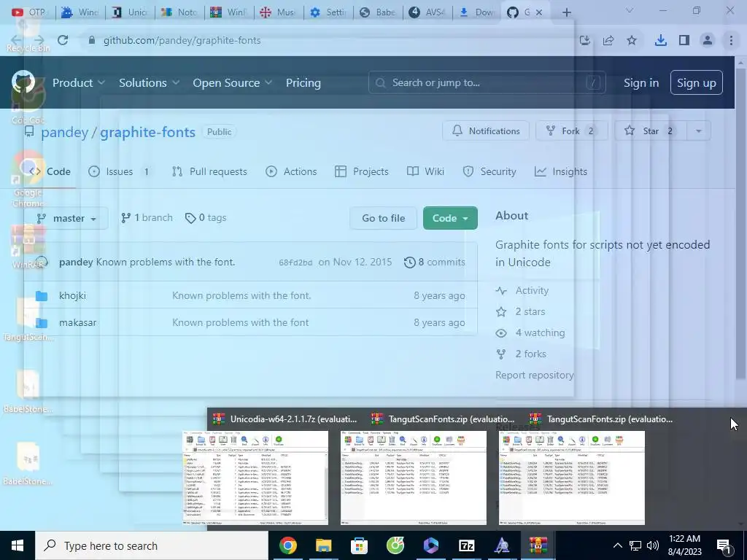The height and width of the screenshot is (560, 747).
Task: Click install app icon in address bar
Action: tap(585, 41)
